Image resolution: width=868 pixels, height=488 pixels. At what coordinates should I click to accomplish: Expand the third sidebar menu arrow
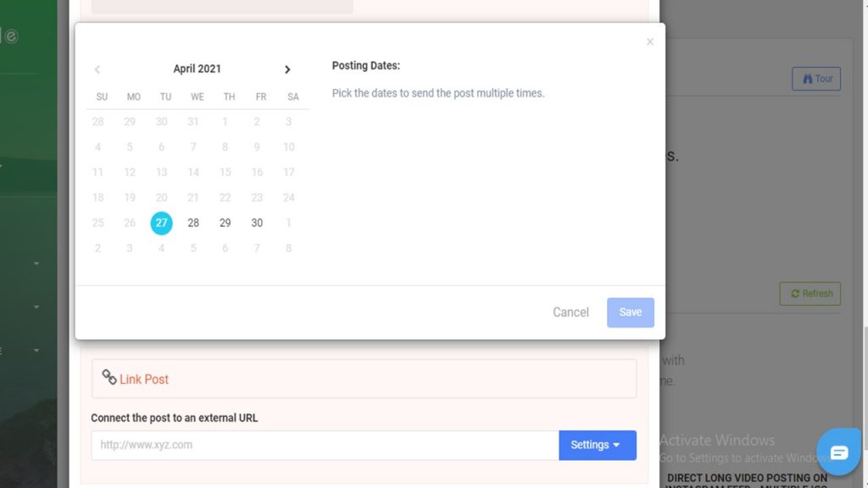coord(36,350)
